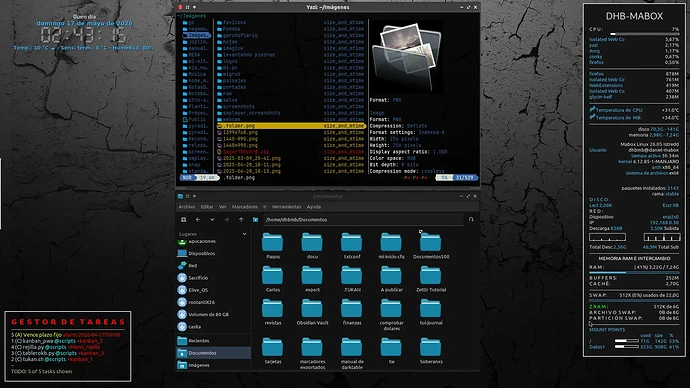Click forward arrow in file manager toolbar
The height and width of the screenshot is (388, 690).
click(227, 220)
